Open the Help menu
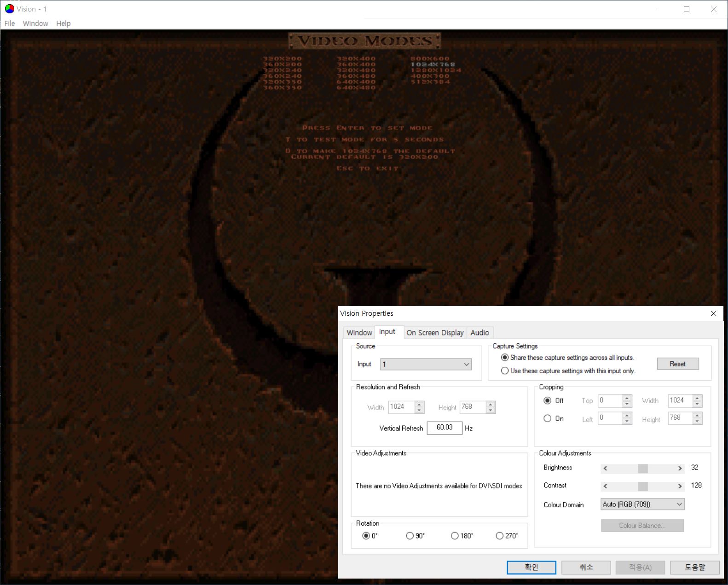 [64, 23]
